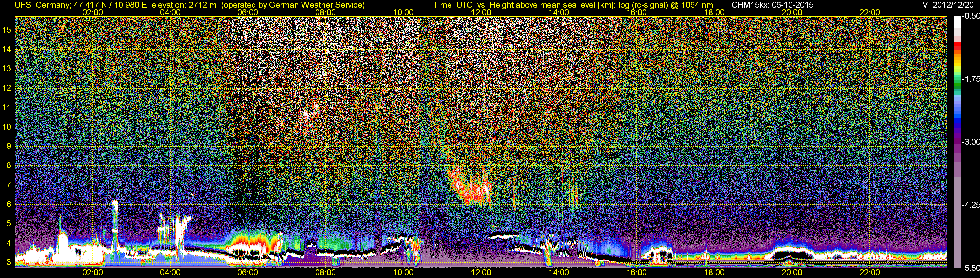
Task: Click the "-3.00" color scale value
Action: pyautogui.click(x=971, y=142)
